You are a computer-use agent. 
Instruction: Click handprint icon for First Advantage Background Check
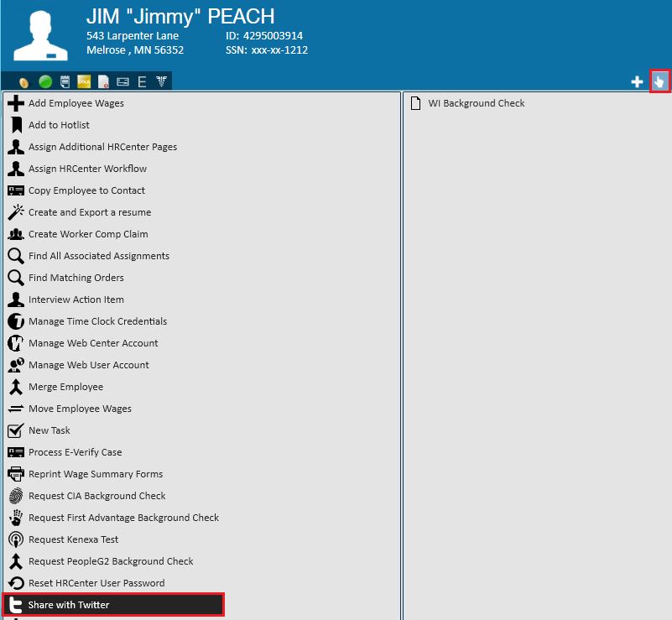click(x=16, y=518)
